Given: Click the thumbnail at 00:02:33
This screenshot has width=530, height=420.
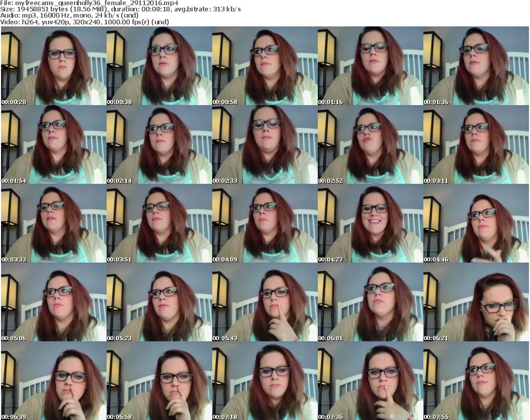Looking at the screenshot, I should 264,144.
